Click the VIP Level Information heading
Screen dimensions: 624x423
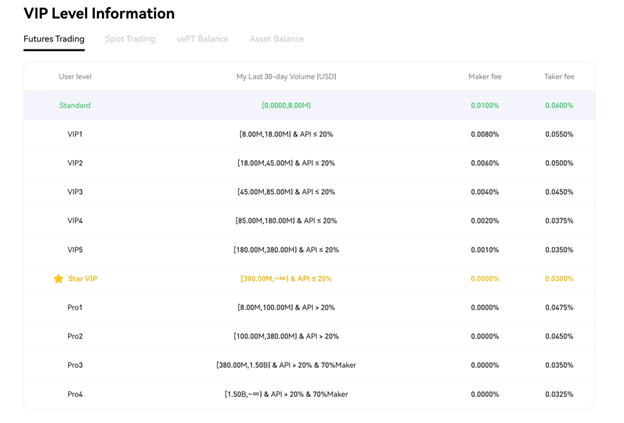99,13
